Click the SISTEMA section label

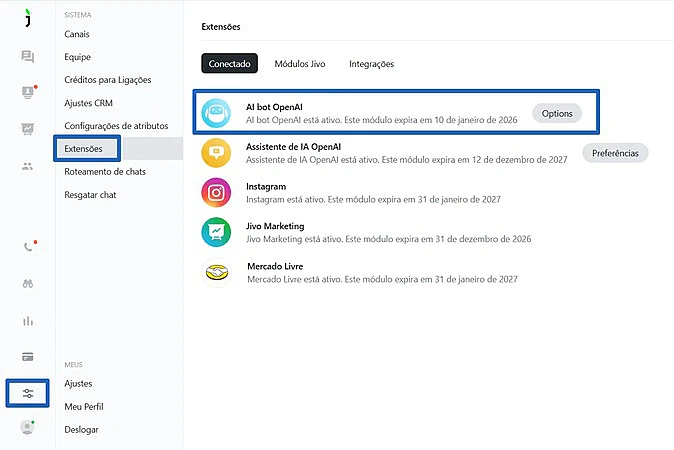78,15
